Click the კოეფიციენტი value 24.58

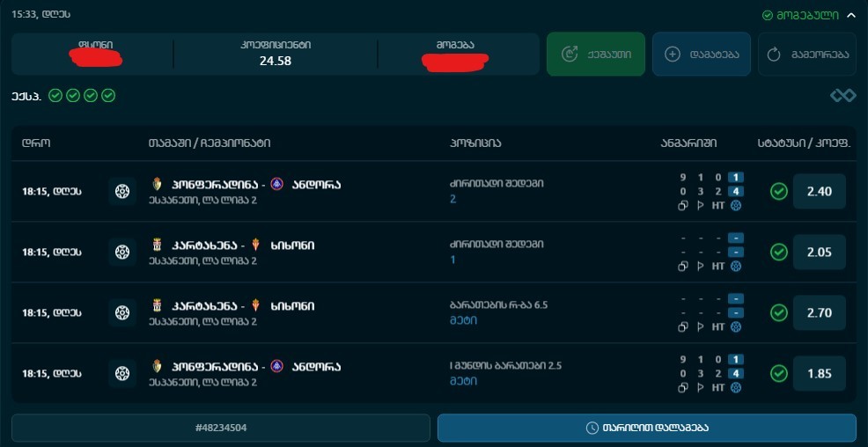point(276,61)
